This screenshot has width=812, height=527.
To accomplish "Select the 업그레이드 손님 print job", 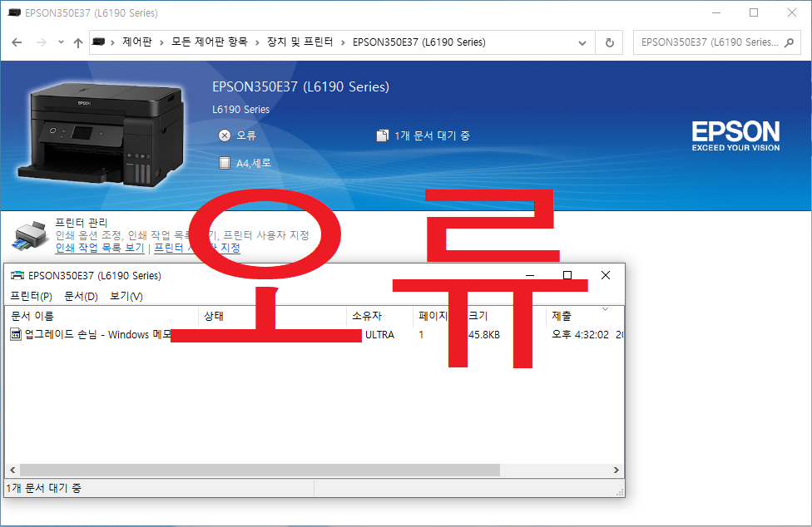I will click(x=314, y=335).
